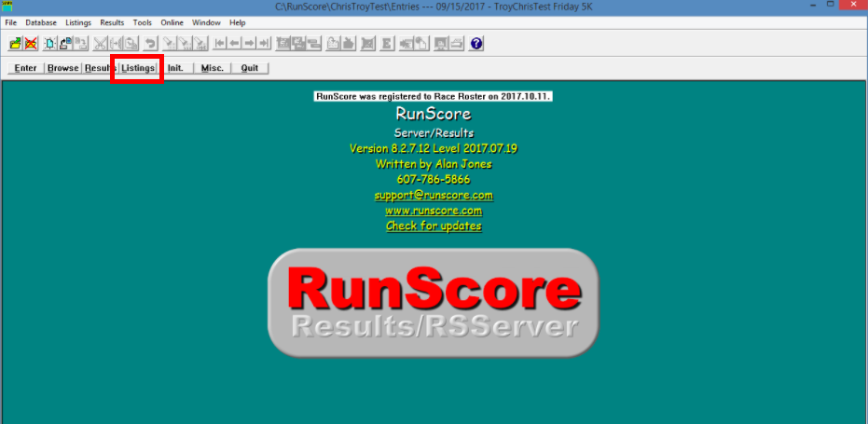This screenshot has width=868, height=424.
Task: Click the open database folder icon
Action: point(16,44)
